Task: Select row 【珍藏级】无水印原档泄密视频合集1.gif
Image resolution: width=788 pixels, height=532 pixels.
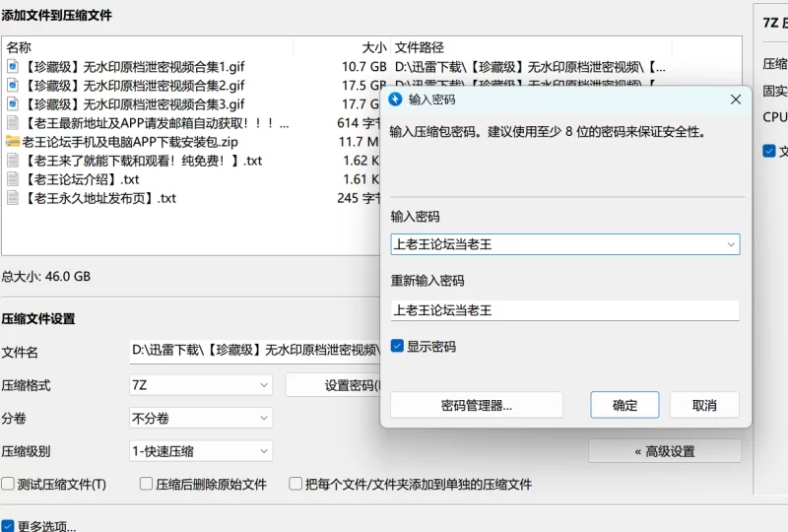Action: pyautogui.click(x=372, y=66)
